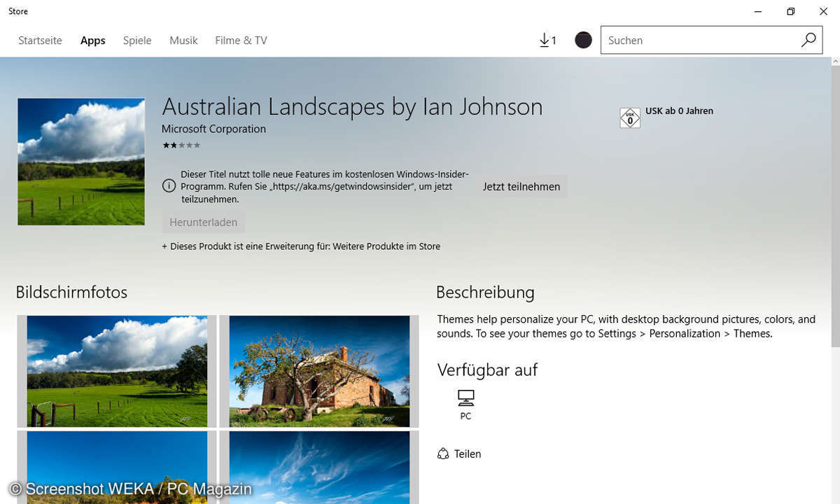
Task: Click the Verfügbar auf heading
Action: [x=487, y=370]
